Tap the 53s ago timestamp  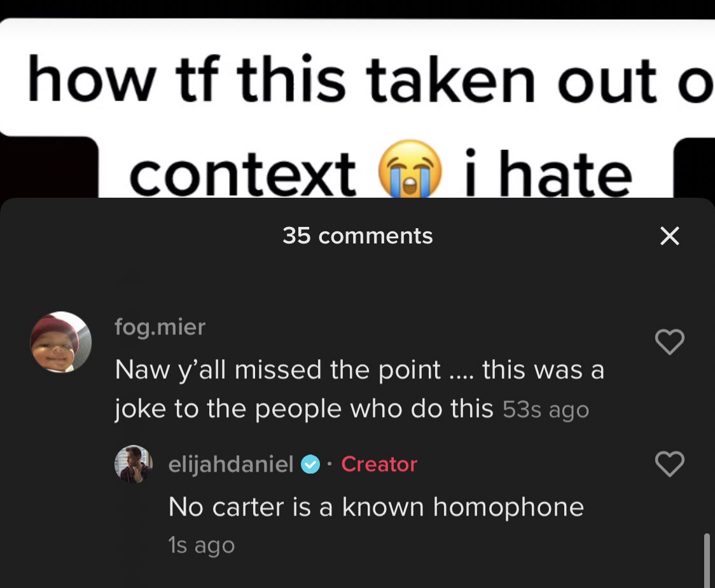click(x=546, y=409)
